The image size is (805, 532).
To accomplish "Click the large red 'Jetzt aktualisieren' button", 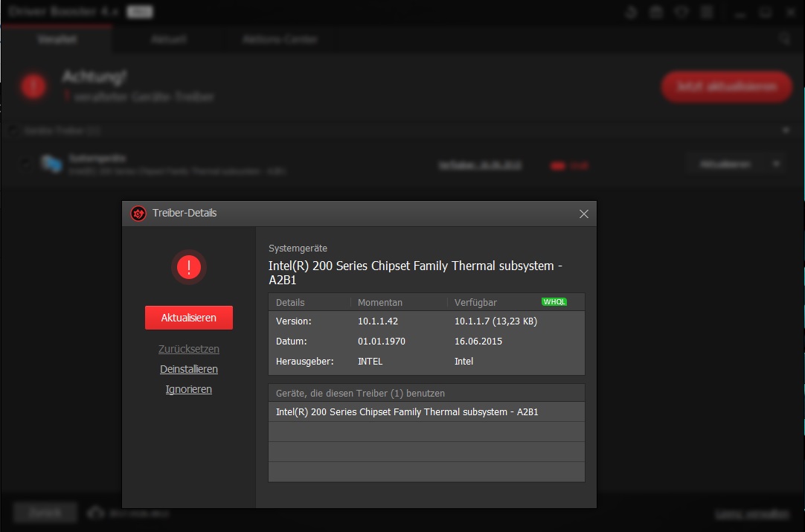I will (x=726, y=86).
